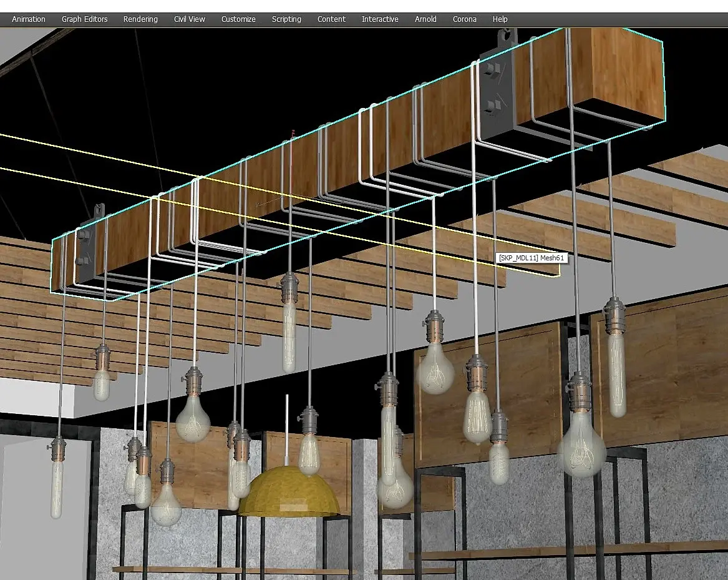Open the Rendering menu
Screen dimensions: 728x580
[x=140, y=19]
